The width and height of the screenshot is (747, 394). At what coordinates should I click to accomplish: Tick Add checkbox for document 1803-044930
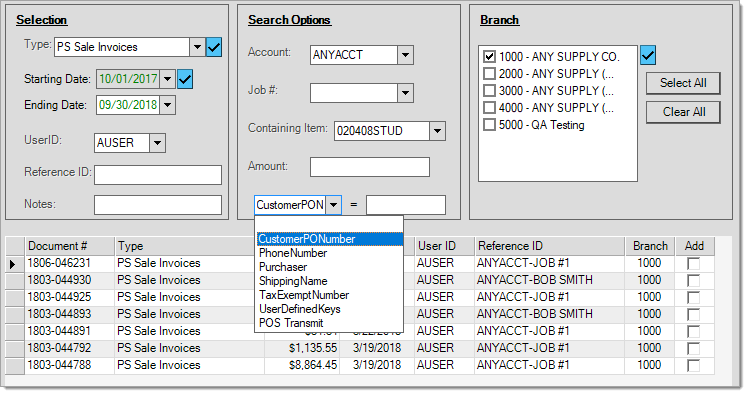(x=693, y=281)
